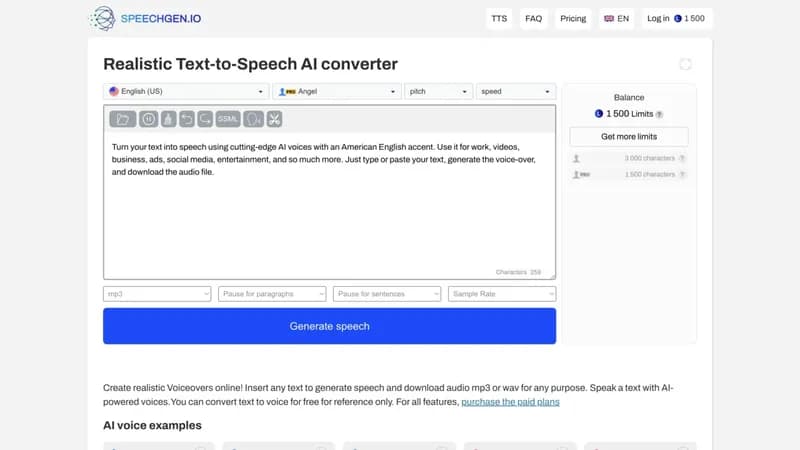Click the help icon beside 3 000 characters
The width and height of the screenshot is (800, 450).
point(682,158)
